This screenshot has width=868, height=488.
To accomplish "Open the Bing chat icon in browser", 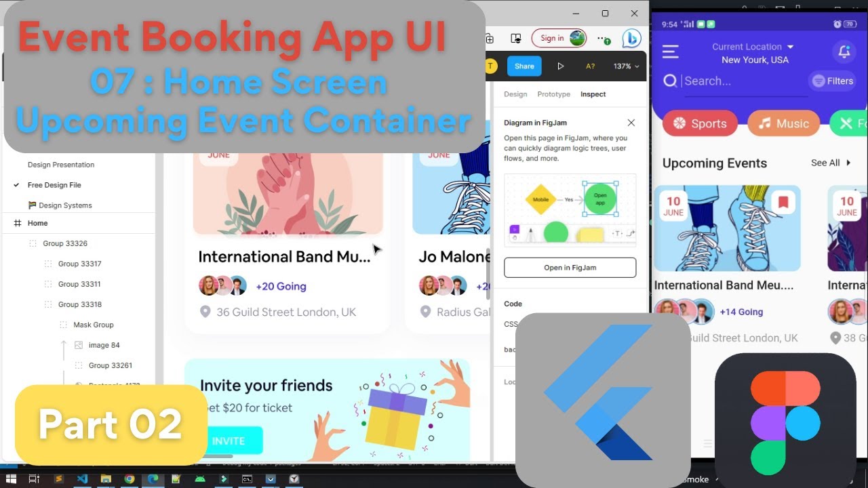I will point(632,39).
